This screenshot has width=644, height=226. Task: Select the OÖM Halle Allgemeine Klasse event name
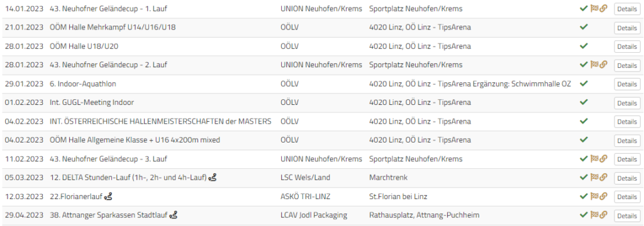click(x=135, y=140)
